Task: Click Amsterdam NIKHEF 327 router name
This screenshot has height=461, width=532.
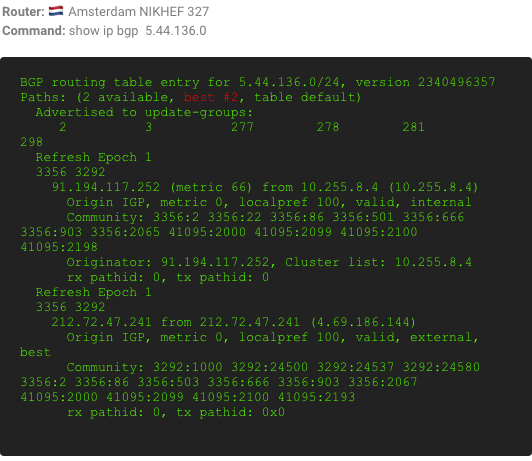Action: pos(139,12)
